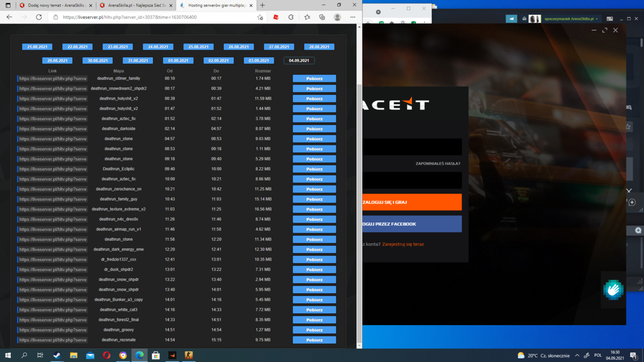644x362 pixels.
Task: Open Edge settings and more menu
Action: [x=353, y=17]
